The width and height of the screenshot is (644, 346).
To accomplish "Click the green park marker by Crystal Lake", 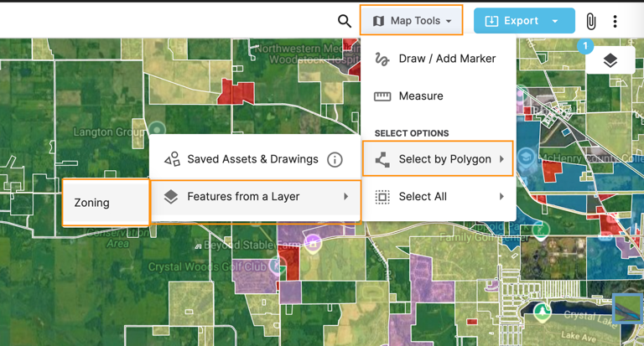I will (543, 312).
